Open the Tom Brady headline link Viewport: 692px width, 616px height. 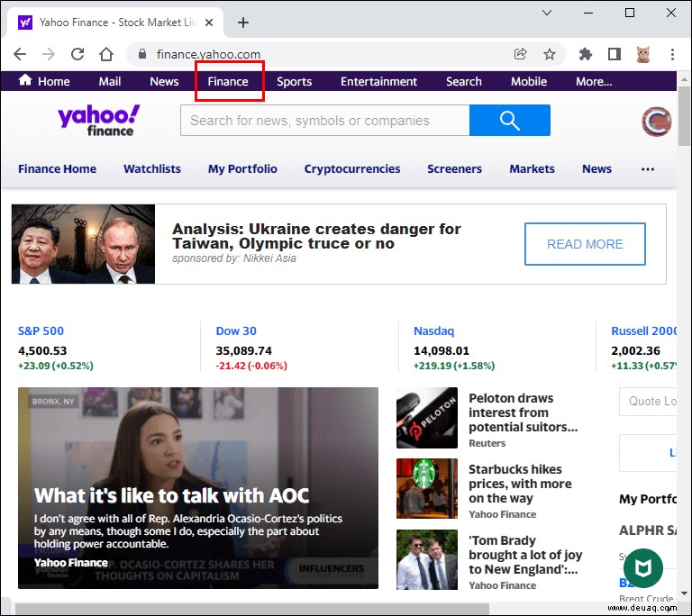tap(525, 555)
